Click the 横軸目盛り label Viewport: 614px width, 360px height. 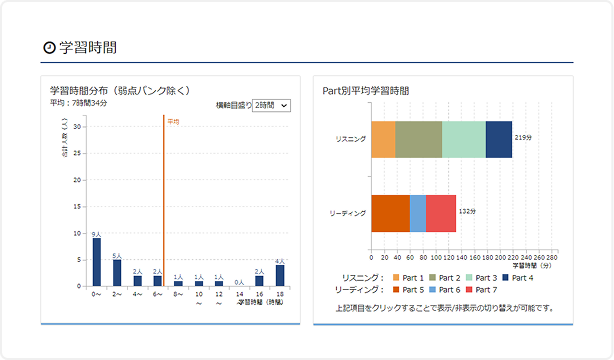pyautogui.click(x=233, y=105)
